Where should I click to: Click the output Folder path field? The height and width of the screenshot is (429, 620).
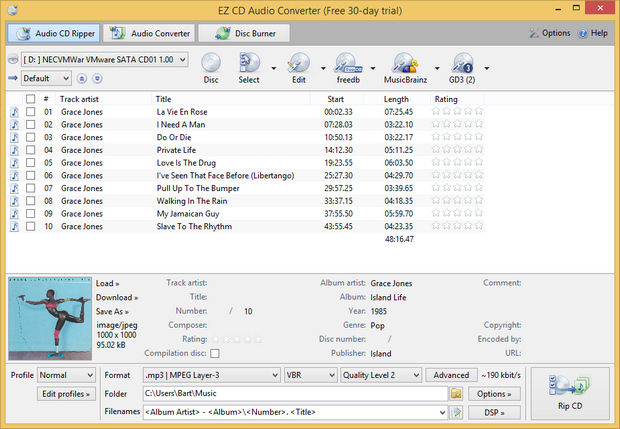[295, 393]
